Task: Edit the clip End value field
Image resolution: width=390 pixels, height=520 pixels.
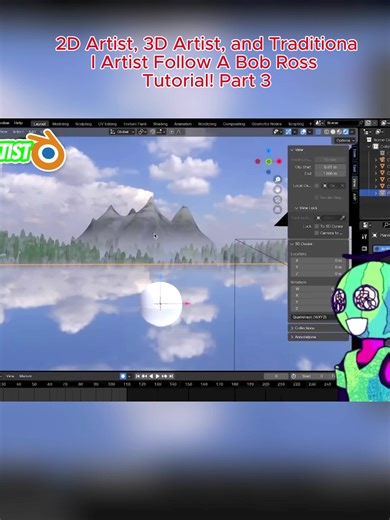Action: (x=330, y=174)
